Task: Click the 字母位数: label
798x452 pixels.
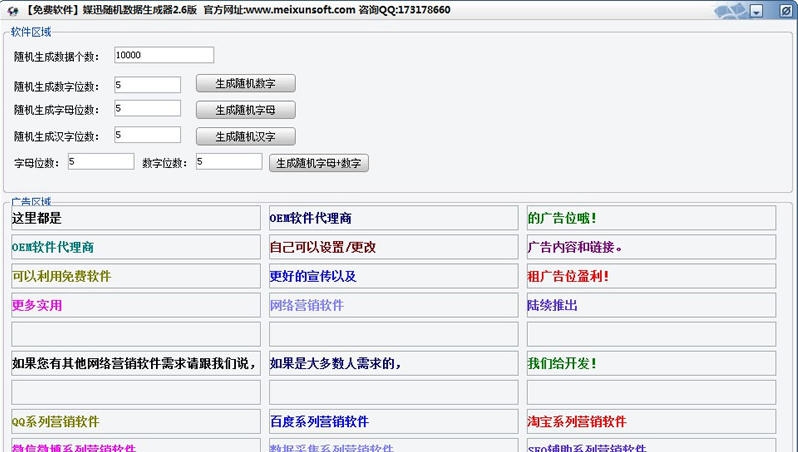Action: (37, 163)
